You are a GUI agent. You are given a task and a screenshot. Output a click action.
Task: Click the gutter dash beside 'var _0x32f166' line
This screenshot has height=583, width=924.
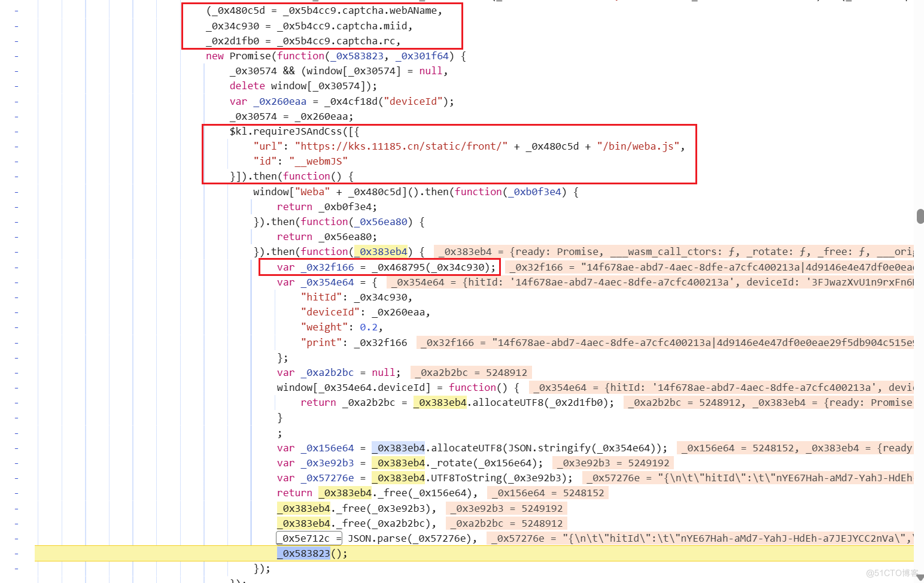[16, 268]
